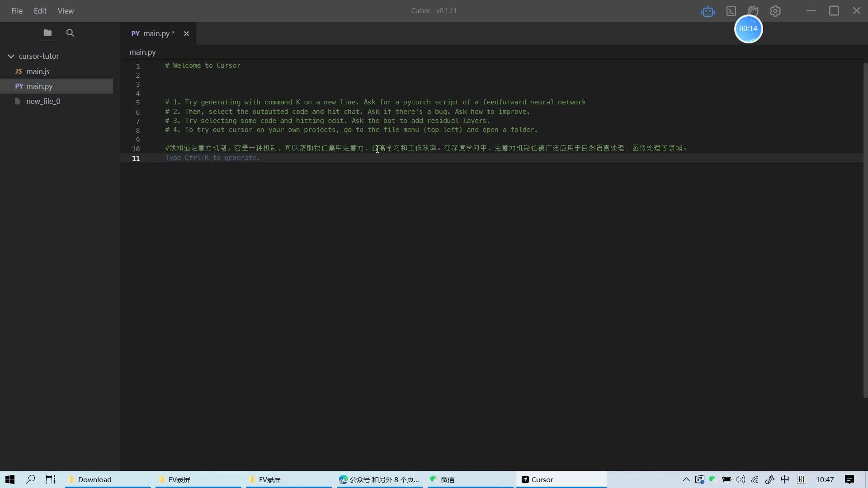Image resolution: width=868 pixels, height=488 pixels.
Task: Switch to the Download taskbar window
Action: [108, 479]
